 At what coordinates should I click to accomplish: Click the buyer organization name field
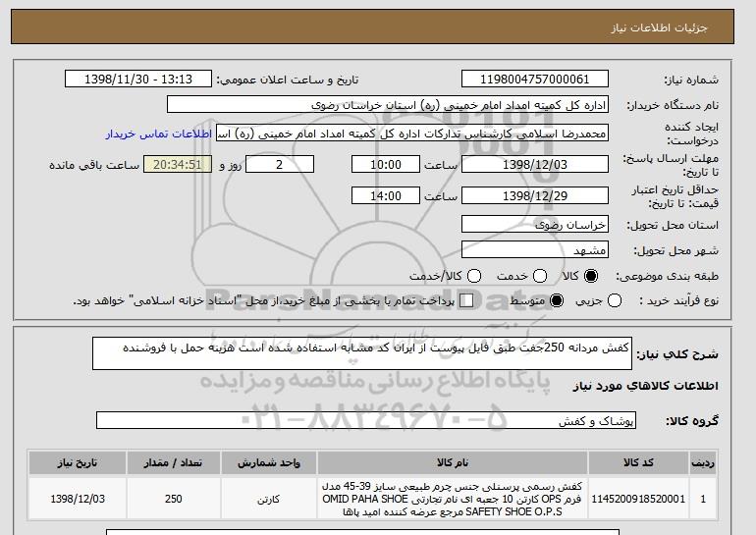pos(388,105)
